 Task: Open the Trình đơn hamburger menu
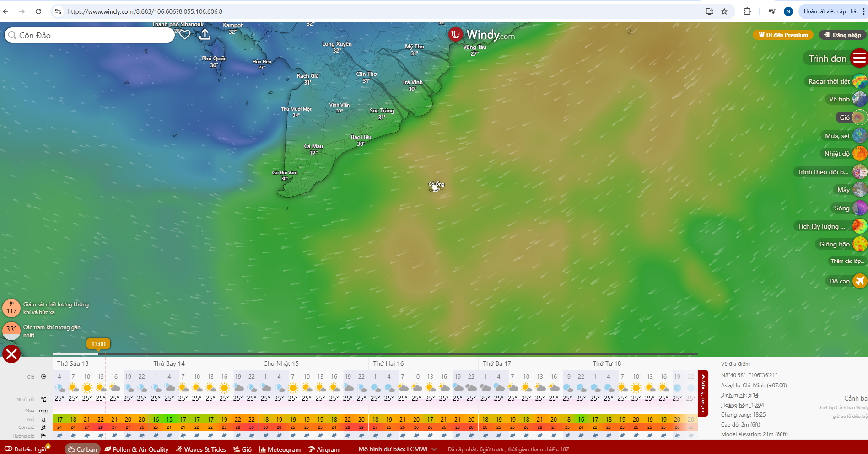tap(859, 59)
